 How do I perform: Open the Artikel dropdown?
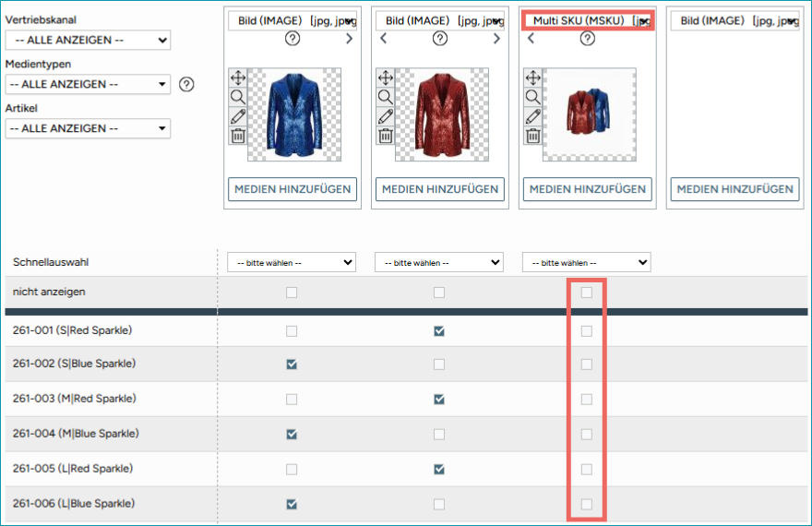[x=88, y=128]
